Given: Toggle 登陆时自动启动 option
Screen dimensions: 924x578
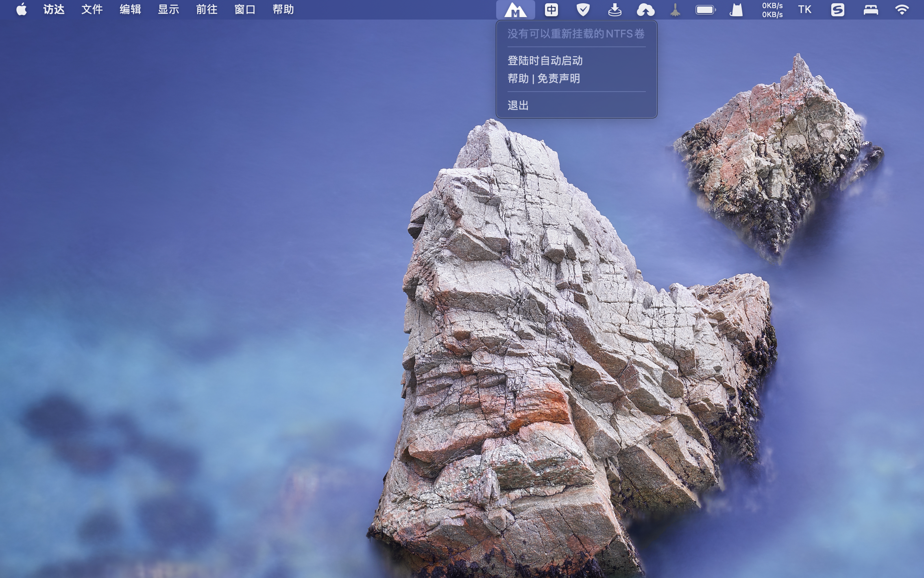Looking at the screenshot, I should tap(576, 61).
